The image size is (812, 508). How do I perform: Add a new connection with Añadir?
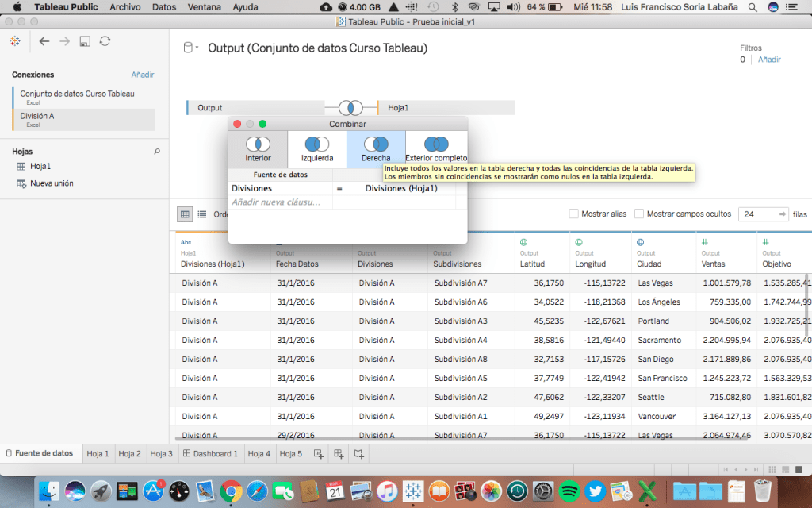pyautogui.click(x=143, y=75)
